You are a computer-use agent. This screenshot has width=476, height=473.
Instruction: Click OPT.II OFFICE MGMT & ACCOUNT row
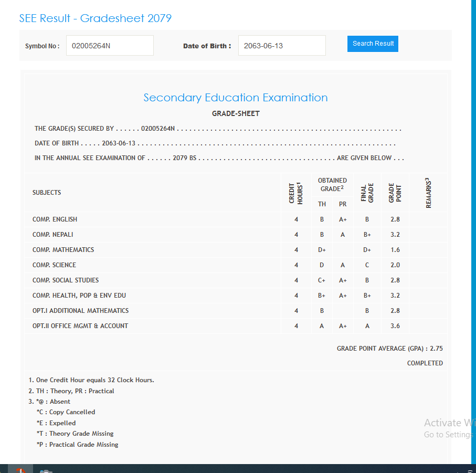(80, 326)
